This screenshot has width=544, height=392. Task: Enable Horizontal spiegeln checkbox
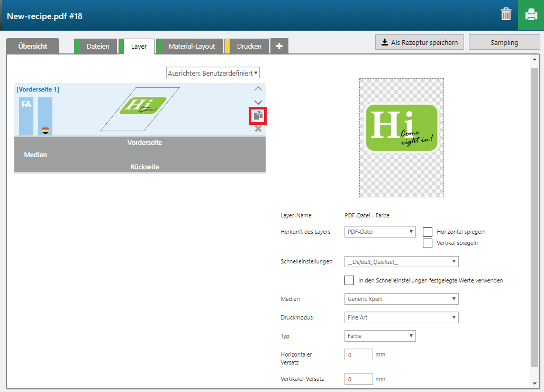tap(428, 232)
